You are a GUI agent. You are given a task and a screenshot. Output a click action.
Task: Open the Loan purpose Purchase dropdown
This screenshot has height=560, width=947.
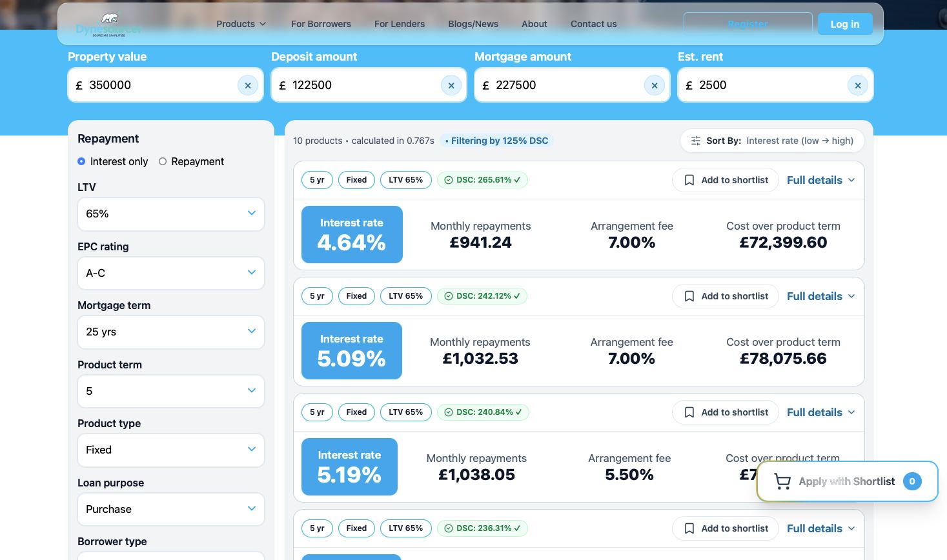pos(171,509)
